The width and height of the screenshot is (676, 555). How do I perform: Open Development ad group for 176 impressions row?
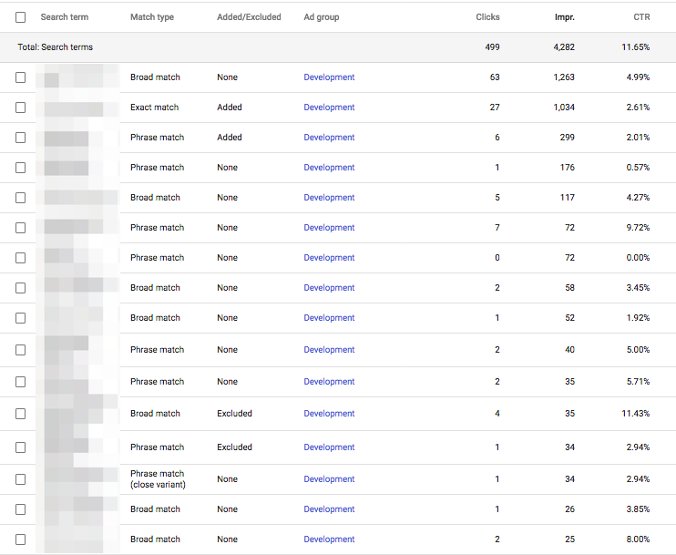pyautogui.click(x=329, y=167)
